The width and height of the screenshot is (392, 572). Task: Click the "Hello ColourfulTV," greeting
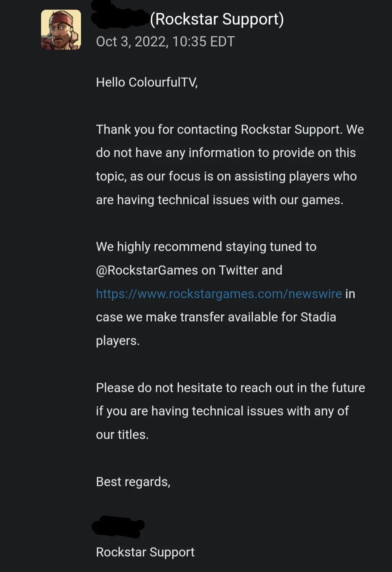coord(147,82)
